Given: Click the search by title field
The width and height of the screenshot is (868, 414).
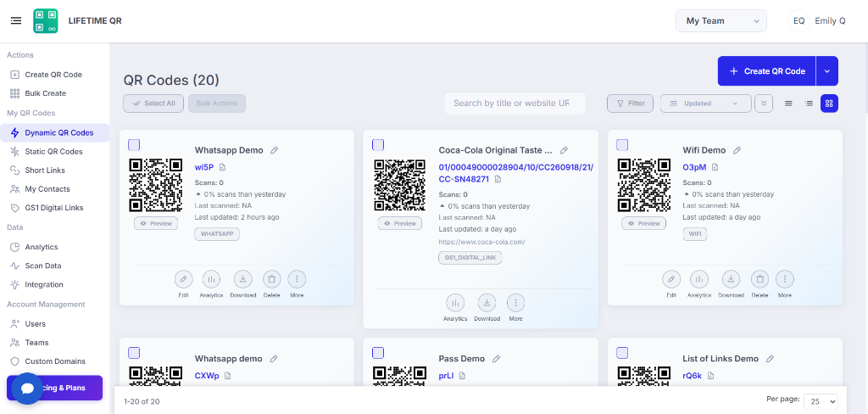Looking at the screenshot, I should coord(515,103).
